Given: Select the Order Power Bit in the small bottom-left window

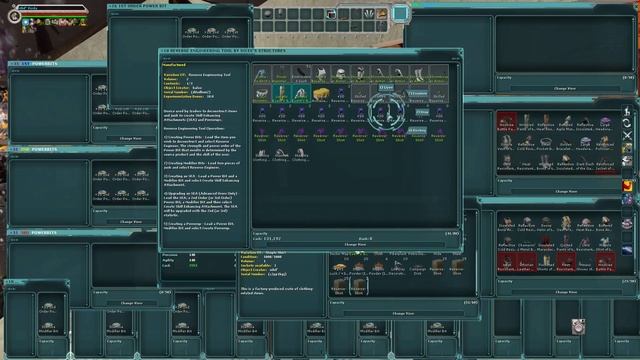Looking at the screenshot, I should (x=49, y=308).
